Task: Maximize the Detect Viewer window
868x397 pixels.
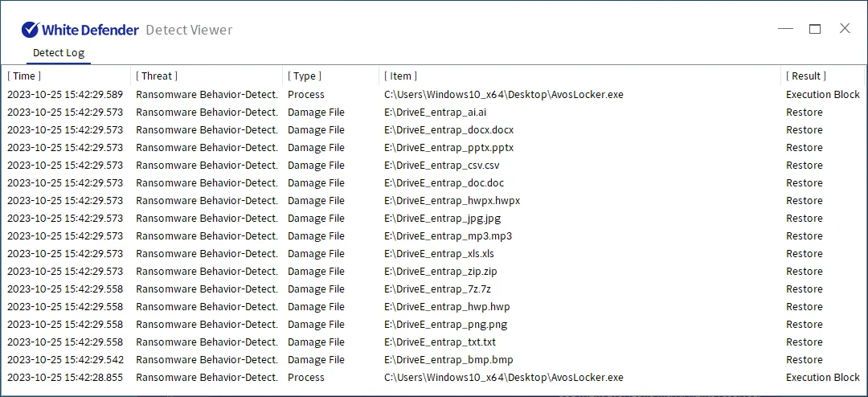Action: pos(815,29)
